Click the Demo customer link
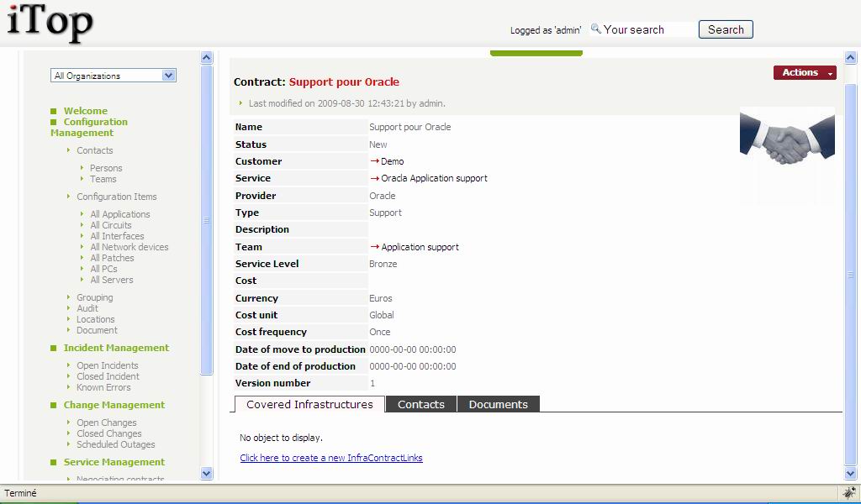 coord(393,161)
